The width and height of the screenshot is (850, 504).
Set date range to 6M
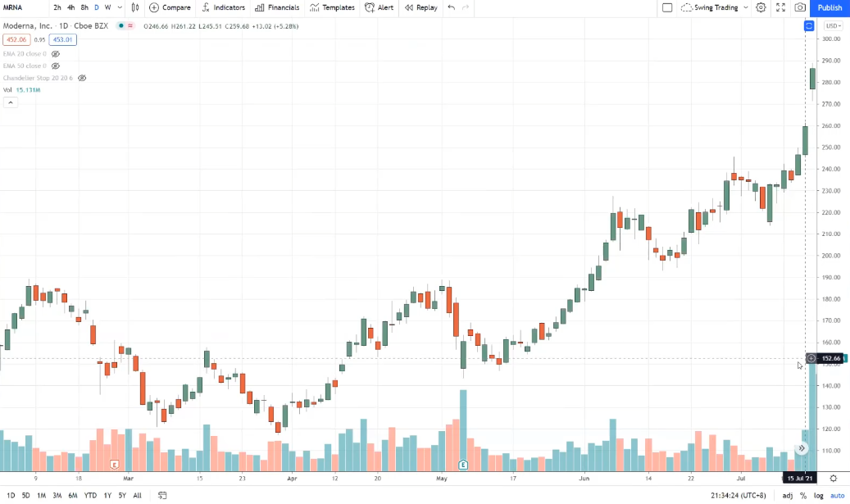(x=73, y=495)
